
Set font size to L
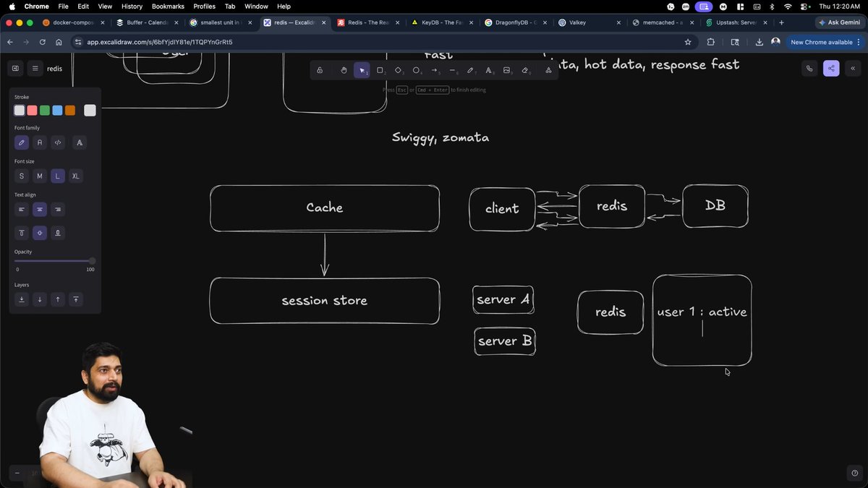pos(58,176)
